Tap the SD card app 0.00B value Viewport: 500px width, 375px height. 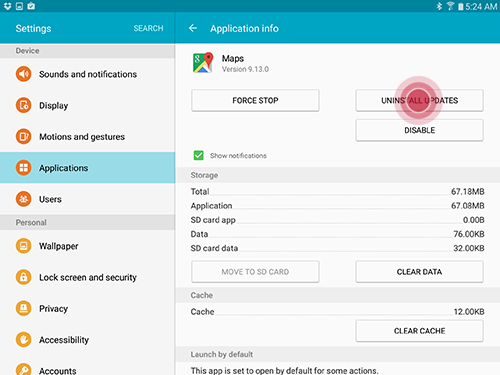(x=473, y=220)
